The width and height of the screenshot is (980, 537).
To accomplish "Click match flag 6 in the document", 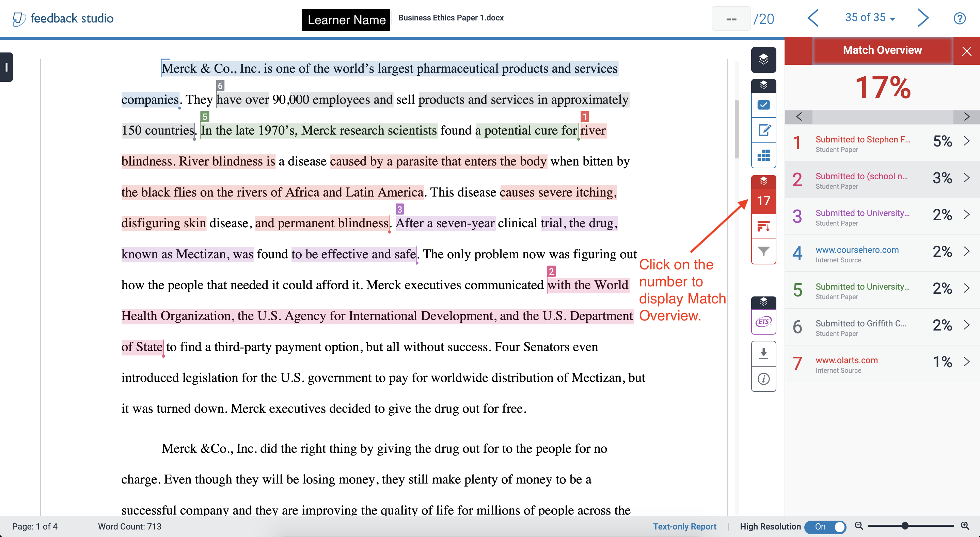I will coord(220,86).
